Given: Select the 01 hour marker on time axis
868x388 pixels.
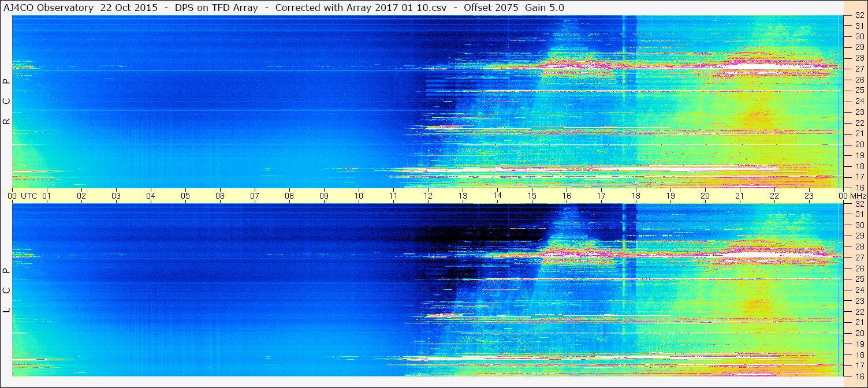Looking at the screenshot, I should (x=47, y=196).
